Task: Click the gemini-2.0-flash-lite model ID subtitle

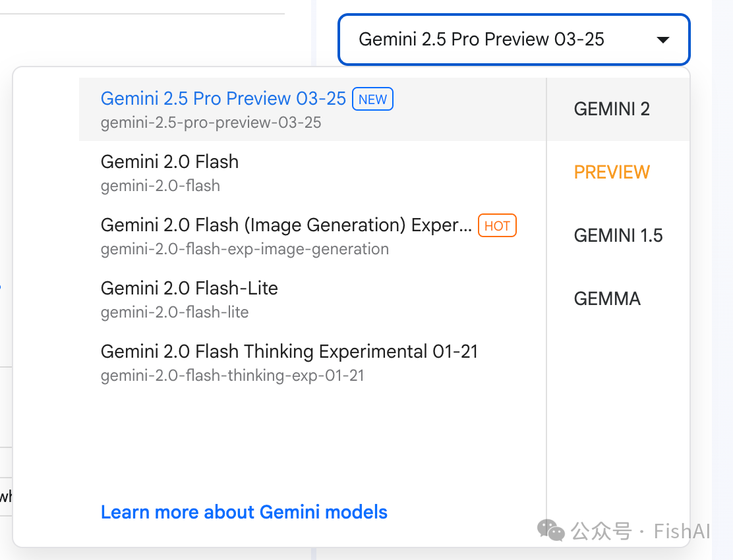Action: [x=175, y=312]
